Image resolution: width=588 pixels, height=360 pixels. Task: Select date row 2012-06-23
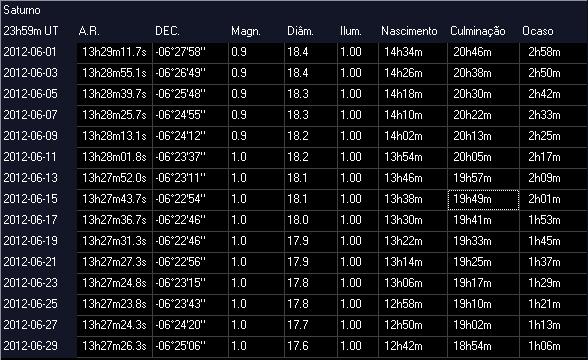pyautogui.click(x=30, y=283)
